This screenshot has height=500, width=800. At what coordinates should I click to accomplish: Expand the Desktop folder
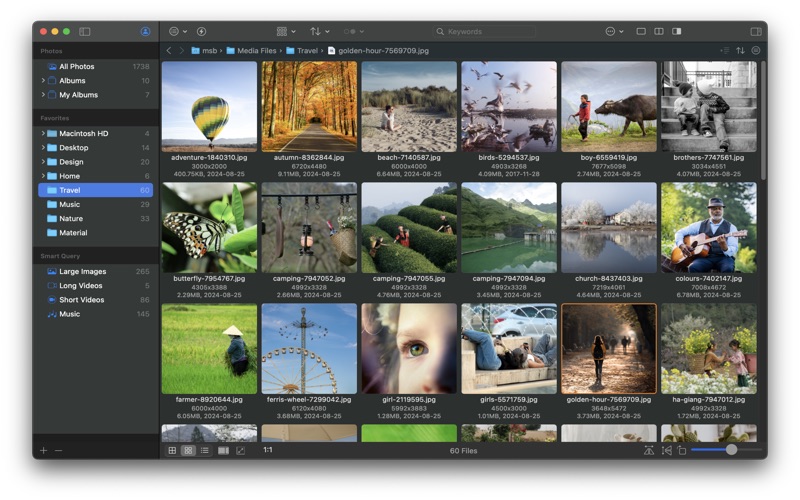coord(43,148)
